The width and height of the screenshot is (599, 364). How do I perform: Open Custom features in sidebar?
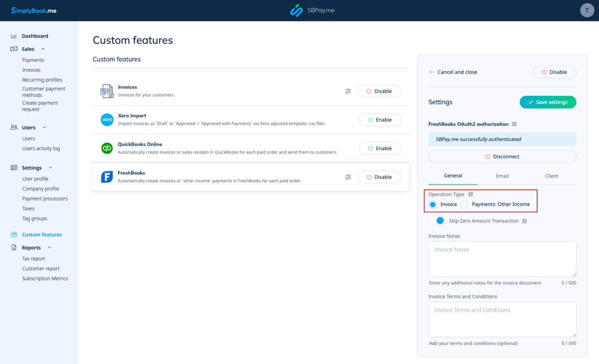click(x=42, y=235)
